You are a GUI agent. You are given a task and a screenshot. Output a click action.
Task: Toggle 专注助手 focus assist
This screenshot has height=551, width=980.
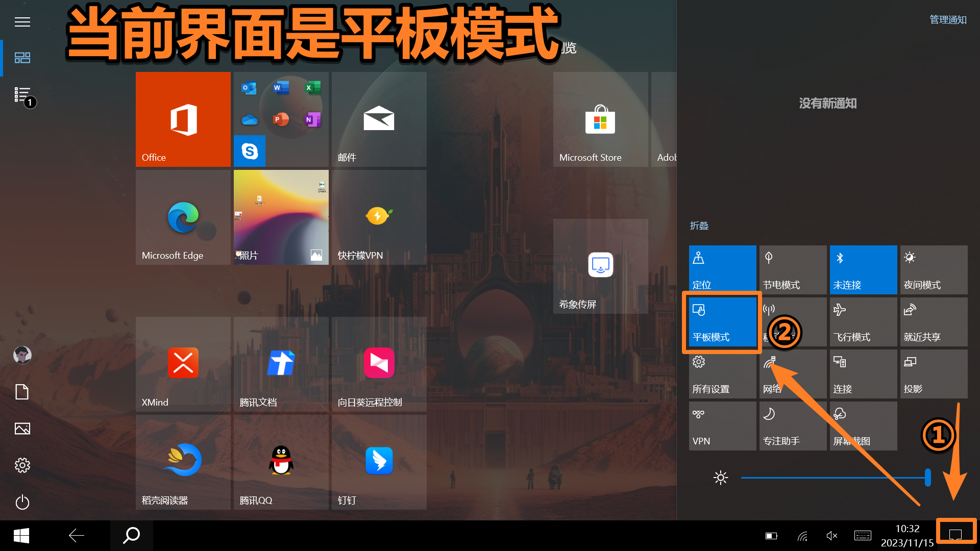793,426
